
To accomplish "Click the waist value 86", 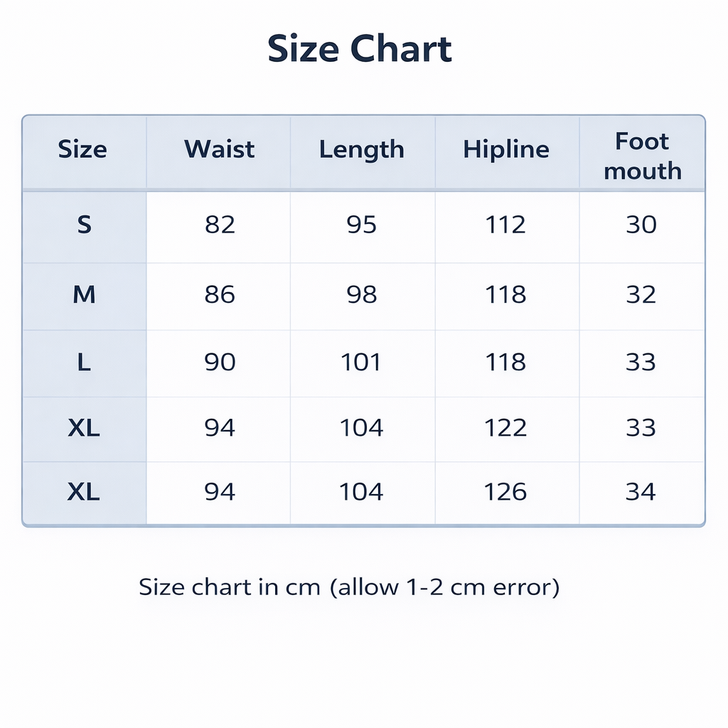I will (x=219, y=294).
